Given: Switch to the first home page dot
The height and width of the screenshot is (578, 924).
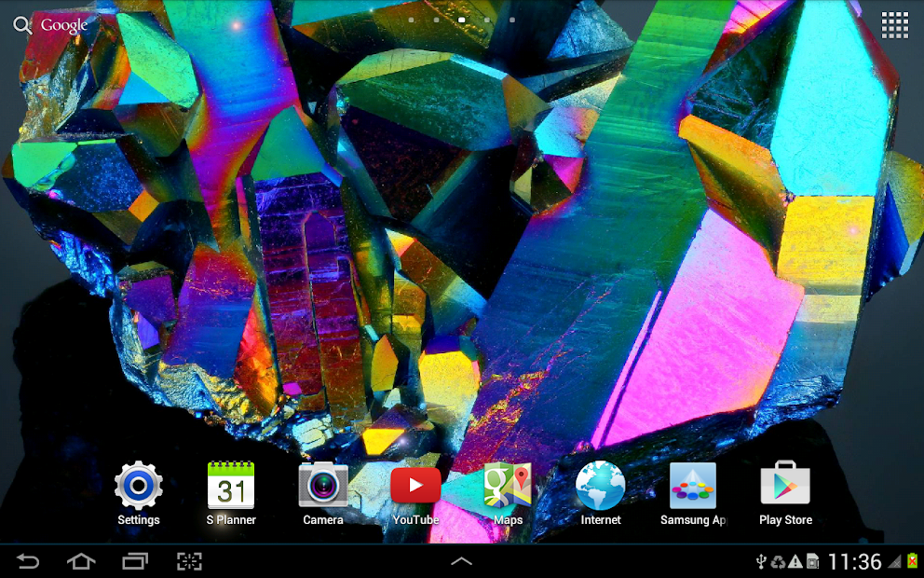Looking at the screenshot, I should click(411, 21).
